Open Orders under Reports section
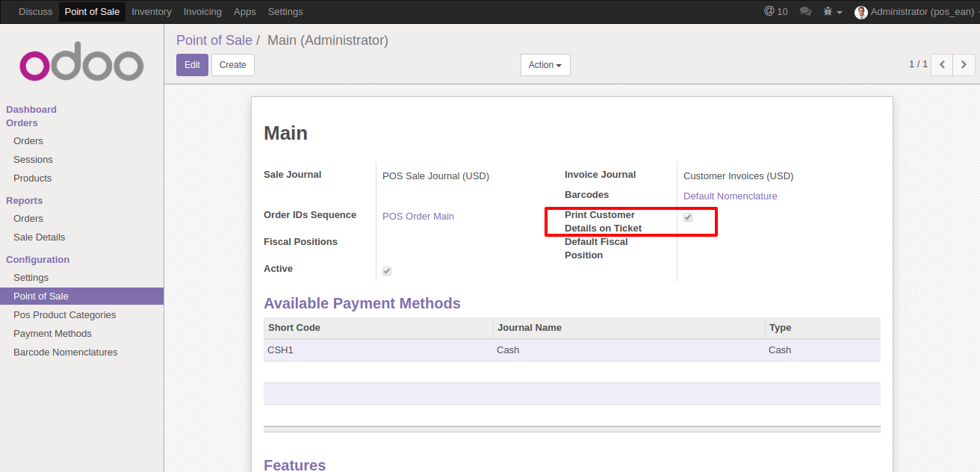Viewport: 980px width, 472px height. 28,218
